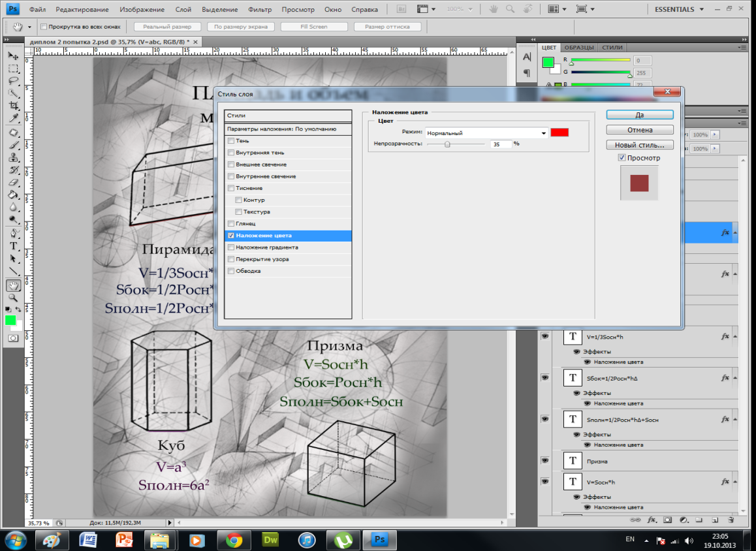Click the green foreground swatch in toolbox

(10, 321)
